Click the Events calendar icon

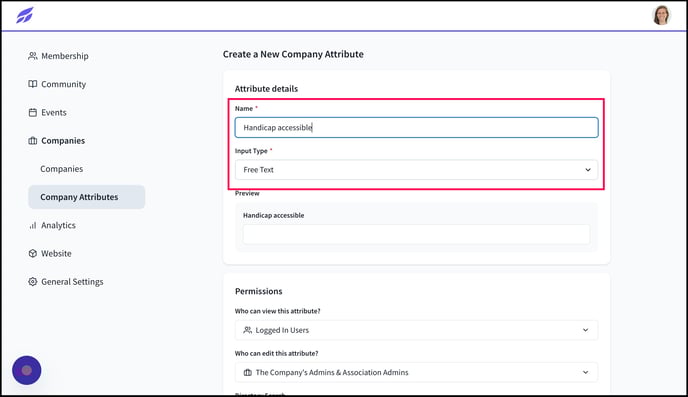pos(32,112)
